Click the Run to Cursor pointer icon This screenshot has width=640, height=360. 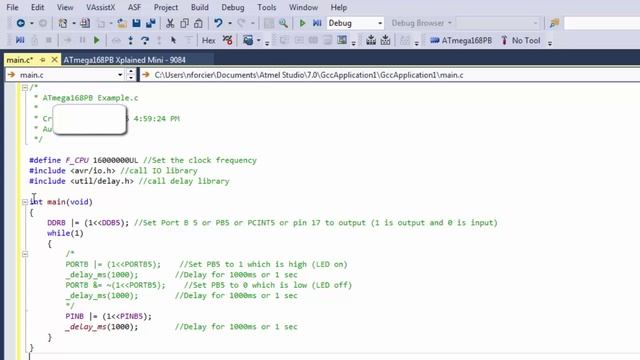coord(173,40)
